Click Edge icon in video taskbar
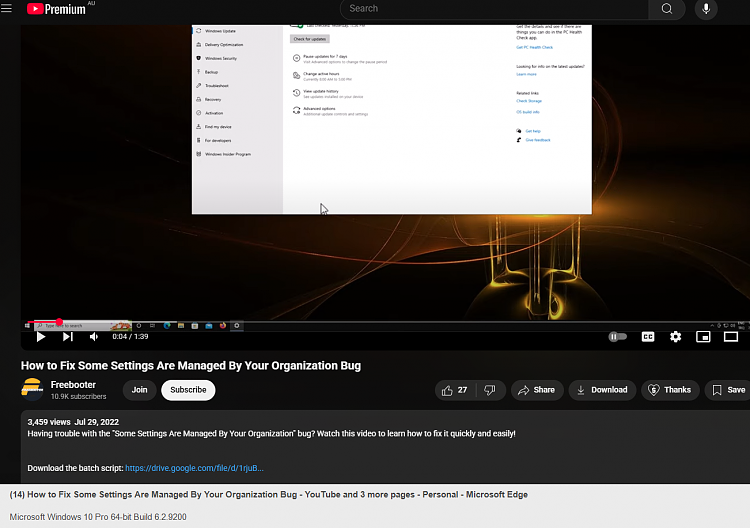 coord(167,326)
